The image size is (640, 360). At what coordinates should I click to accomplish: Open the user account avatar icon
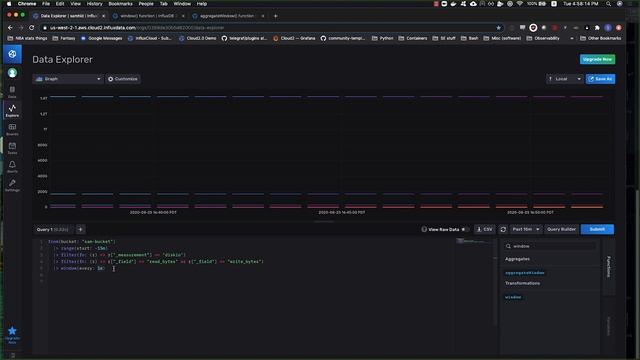point(12,73)
